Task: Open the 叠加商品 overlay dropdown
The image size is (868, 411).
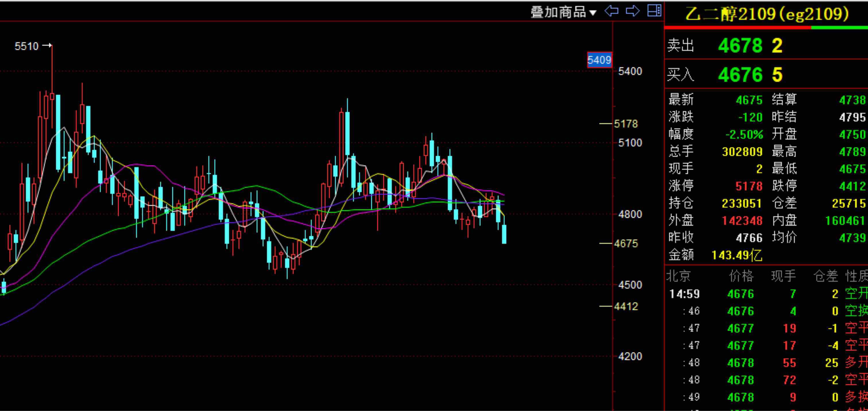Action: pyautogui.click(x=563, y=12)
